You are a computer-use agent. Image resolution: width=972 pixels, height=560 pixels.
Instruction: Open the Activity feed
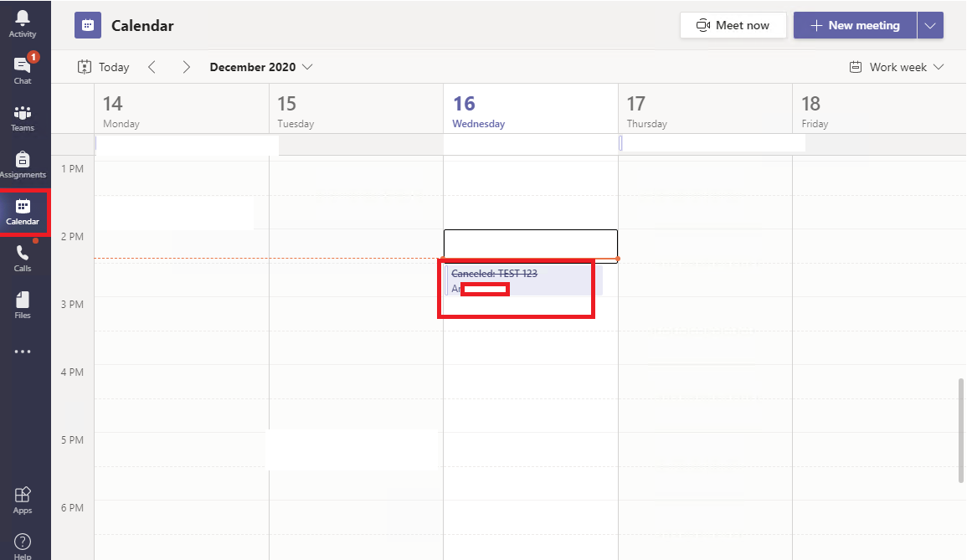(x=23, y=23)
